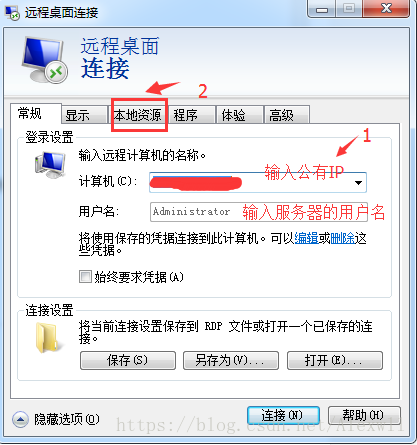The image size is (417, 445).
Task: Go to the 体验 tab
Action: click(234, 115)
